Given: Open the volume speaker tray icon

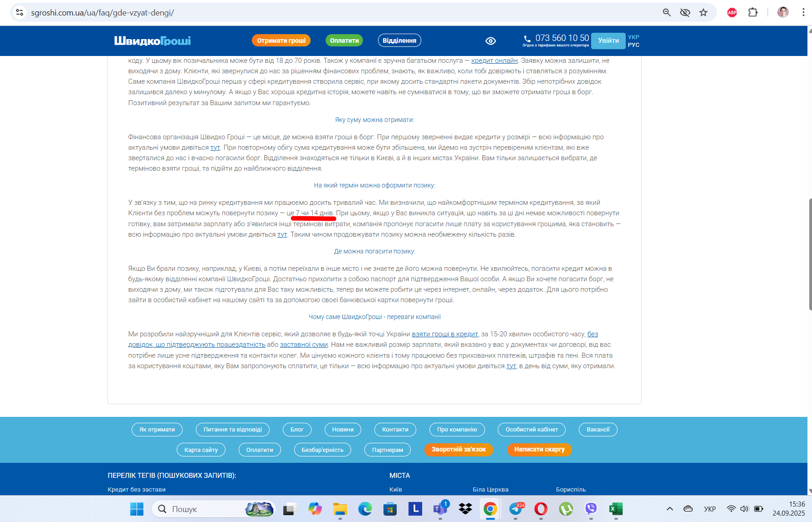Looking at the screenshot, I should click(745, 509).
